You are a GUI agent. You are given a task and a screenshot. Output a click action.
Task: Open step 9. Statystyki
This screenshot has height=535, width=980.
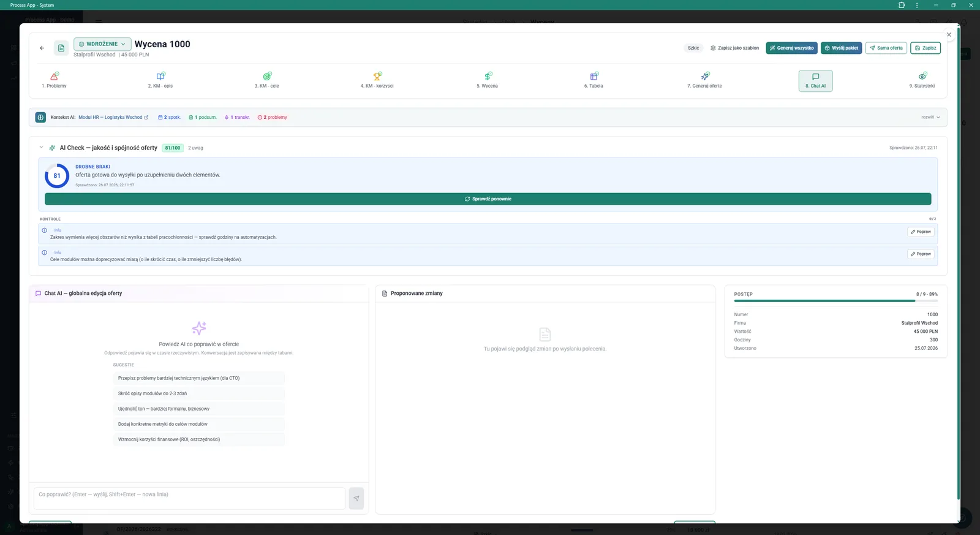922,80
